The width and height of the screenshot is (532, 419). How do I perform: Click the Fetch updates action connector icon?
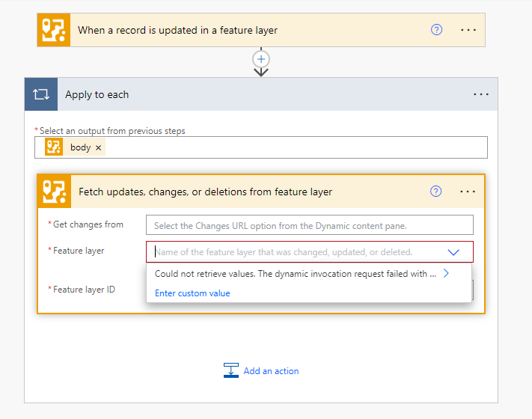(x=54, y=192)
